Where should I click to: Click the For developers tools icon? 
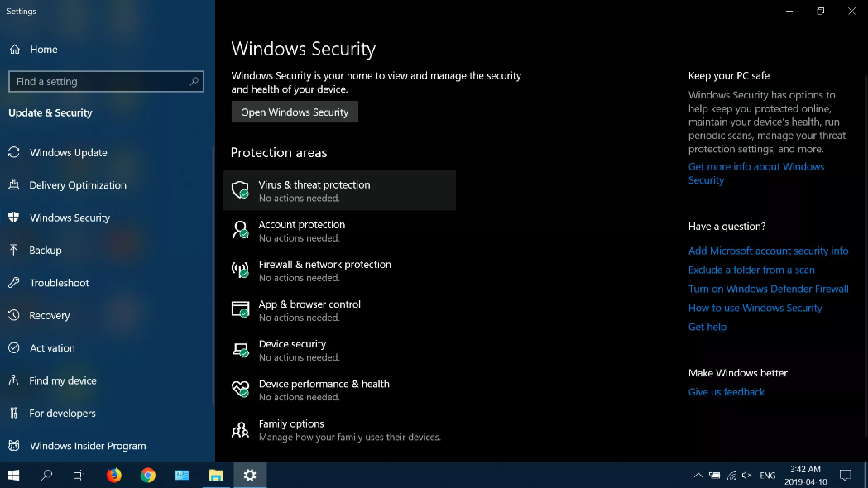point(14,413)
